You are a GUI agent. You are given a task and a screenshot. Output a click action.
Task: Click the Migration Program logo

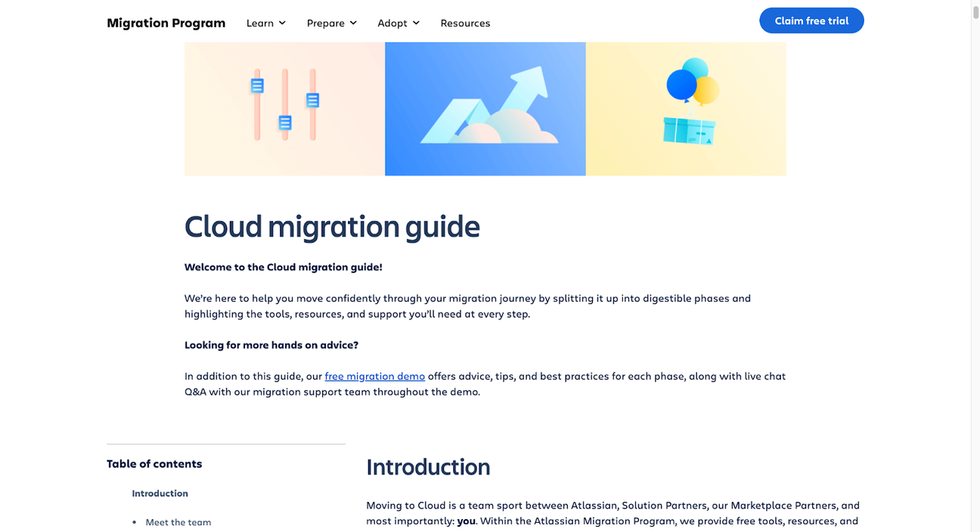coord(166,23)
